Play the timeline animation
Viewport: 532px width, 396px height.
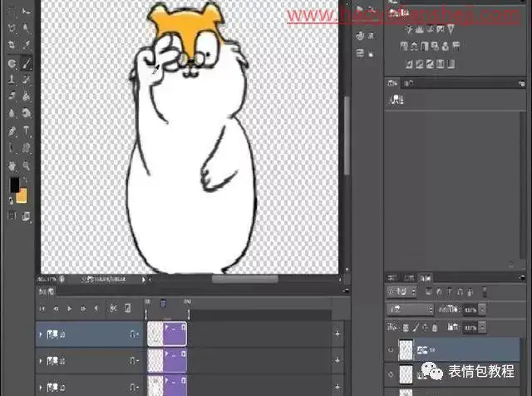(x=70, y=309)
